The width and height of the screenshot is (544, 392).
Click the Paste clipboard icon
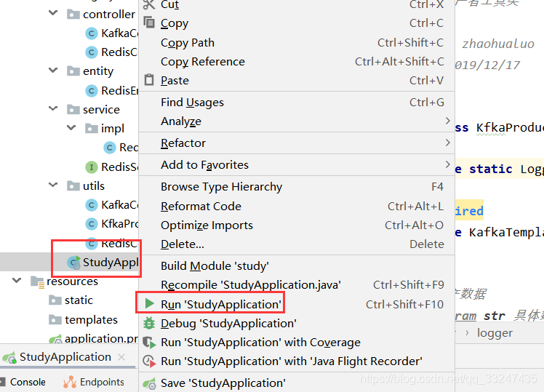pyautogui.click(x=149, y=80)
